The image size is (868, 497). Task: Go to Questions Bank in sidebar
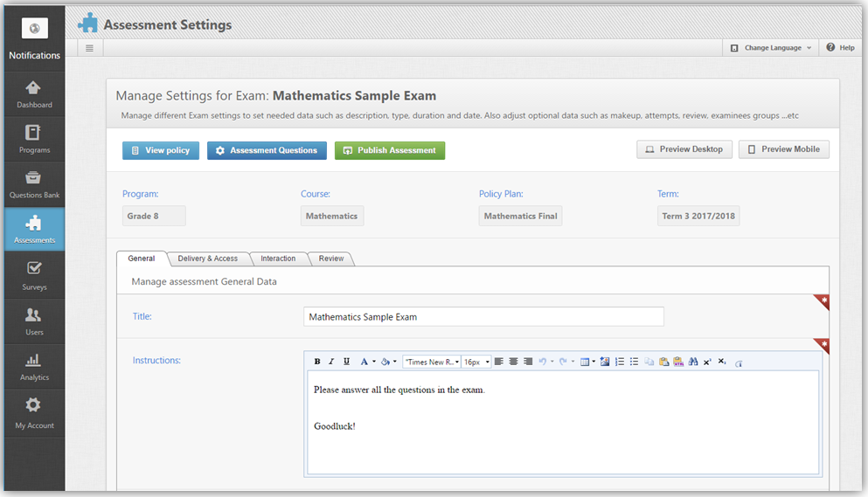click(34, 184)
